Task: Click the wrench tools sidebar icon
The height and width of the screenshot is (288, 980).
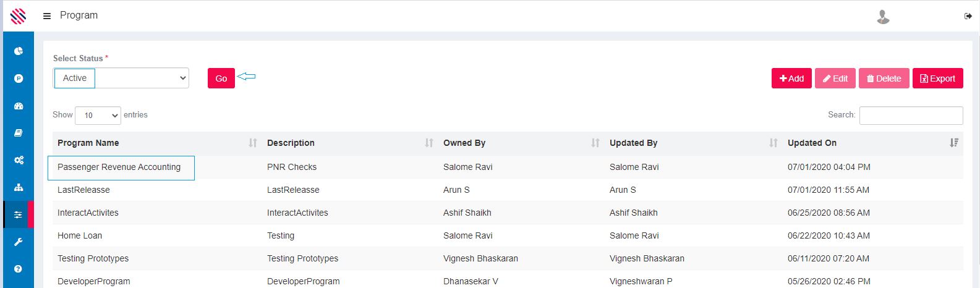Action: 19,242
